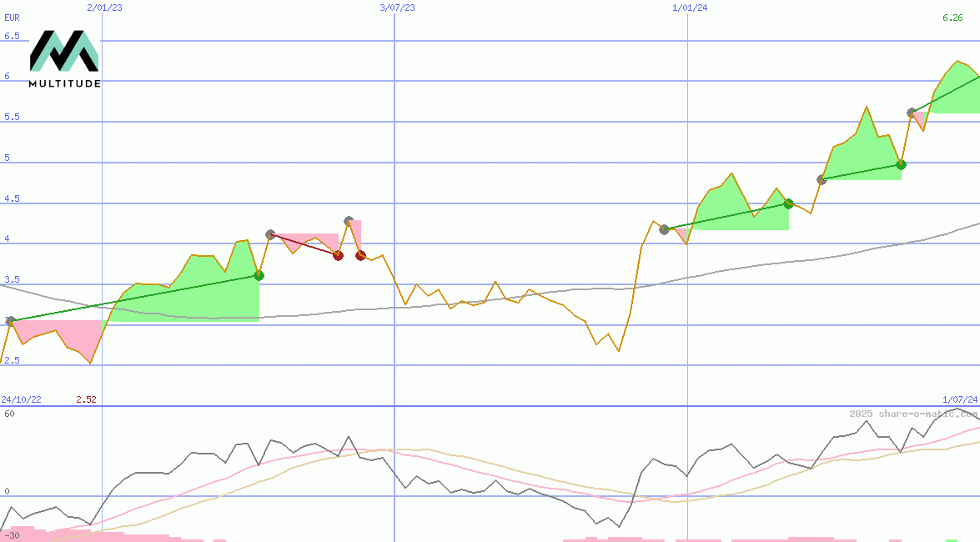This screenshot has height=542, width=980.
Task: Select the rightmost red marker on the chart
Action: [x=360, y=255]
